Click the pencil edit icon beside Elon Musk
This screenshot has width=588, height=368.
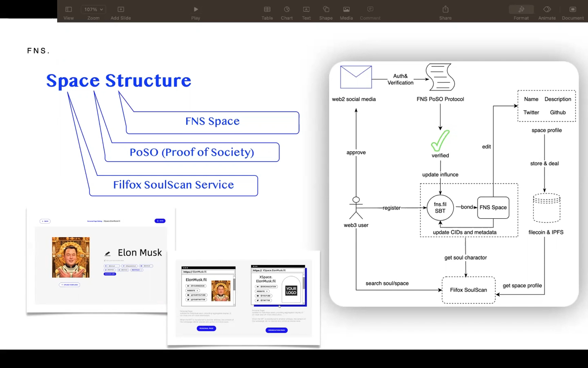coord(108,253)
